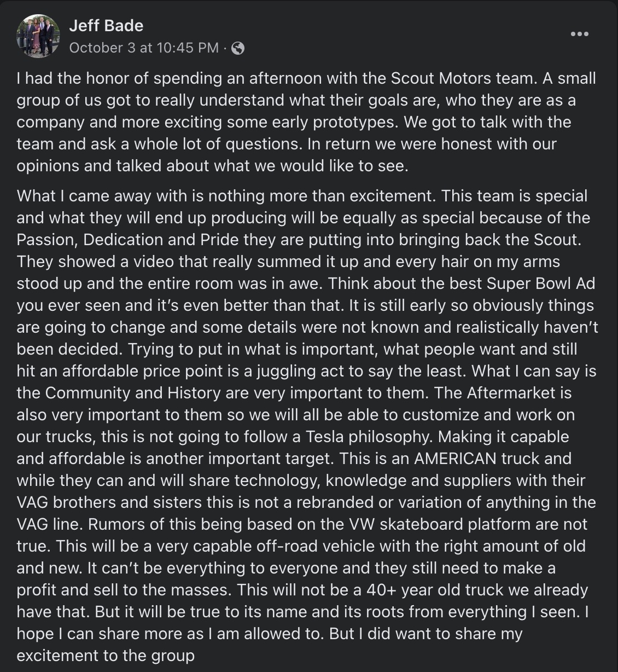This screenshot has height=672, width=618.
Task: Click the closing line 'excitement to the group'
Action: tap(106, 656)
